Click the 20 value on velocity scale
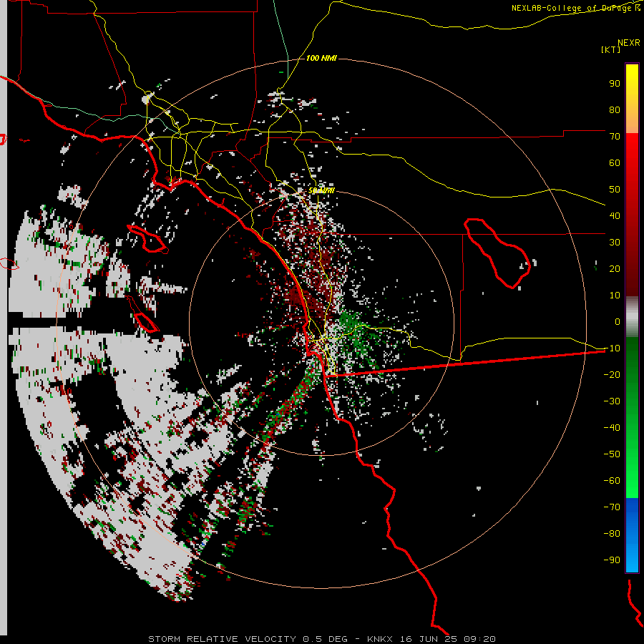The width and height of the screenshot is (644, 644). tap(615, 269)
